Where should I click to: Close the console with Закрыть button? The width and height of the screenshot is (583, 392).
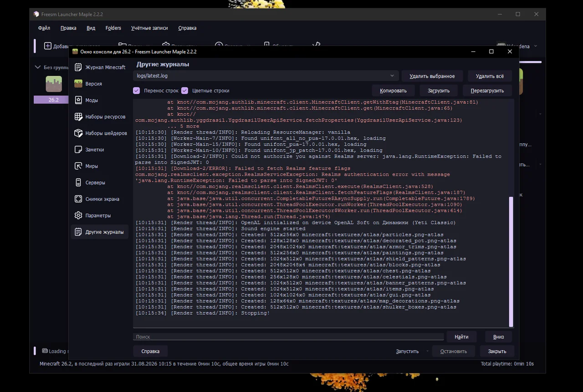point(497,351)
